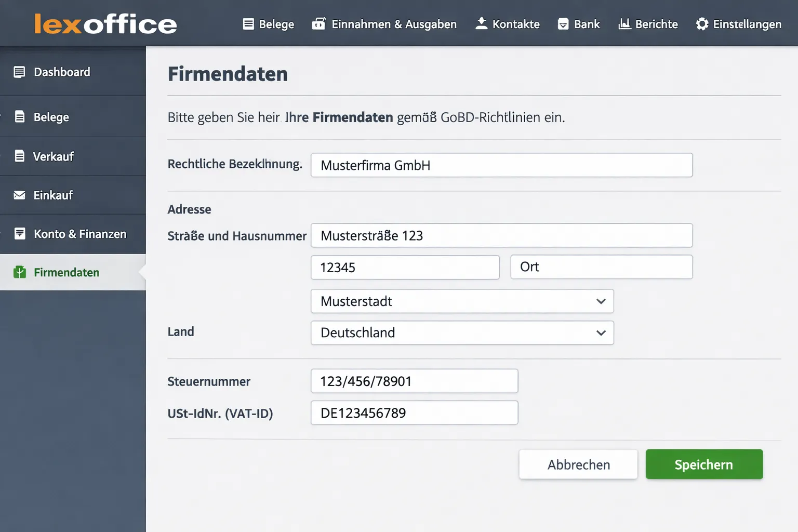This screenshot has width=798, height=532.
Task: Click the Speichern button
Action: click(x=704, y=464)
